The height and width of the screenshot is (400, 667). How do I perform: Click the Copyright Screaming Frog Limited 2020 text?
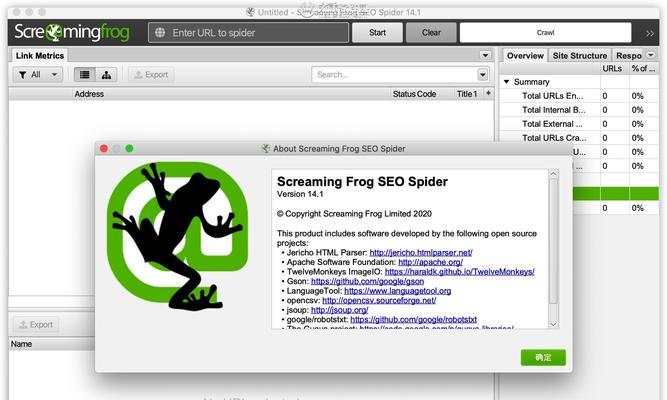coord(354,214)
